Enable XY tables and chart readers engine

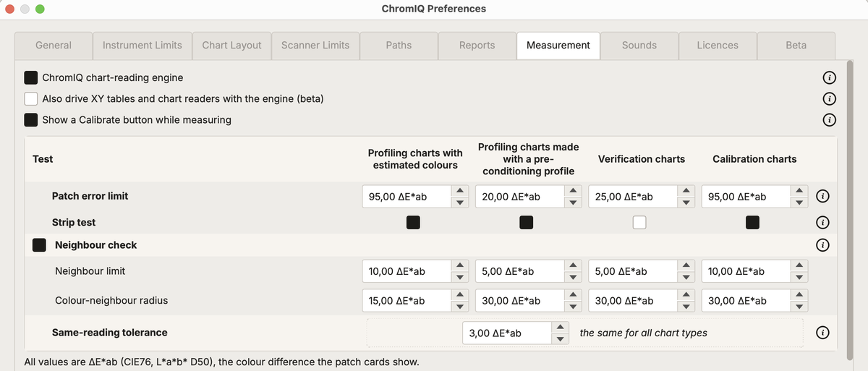coord(31,98)
